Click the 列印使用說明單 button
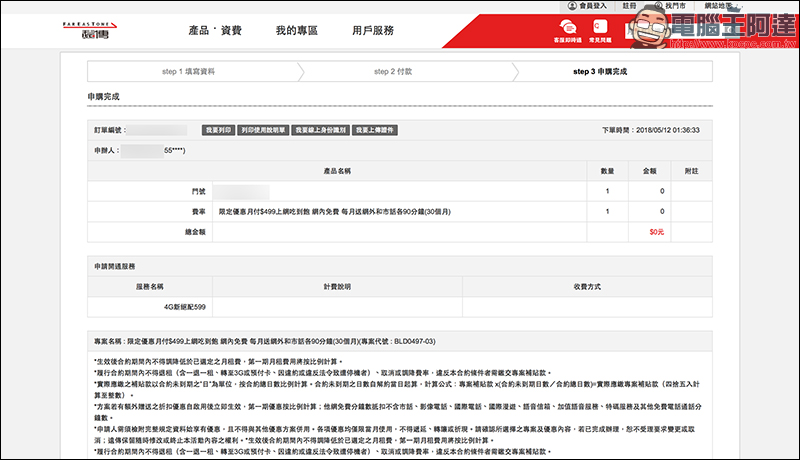Image resolution: width=800 pixels, height=460 pixels. (262, 130)
